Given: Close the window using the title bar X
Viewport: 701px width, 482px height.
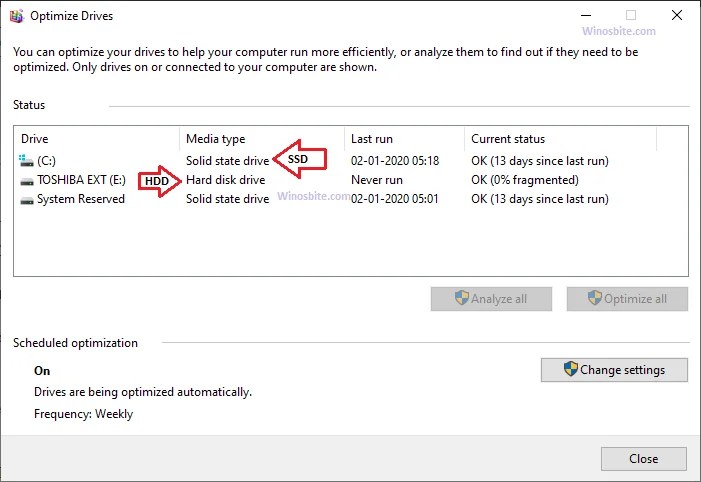Looking at the screenshot, I should coord(676,15).
